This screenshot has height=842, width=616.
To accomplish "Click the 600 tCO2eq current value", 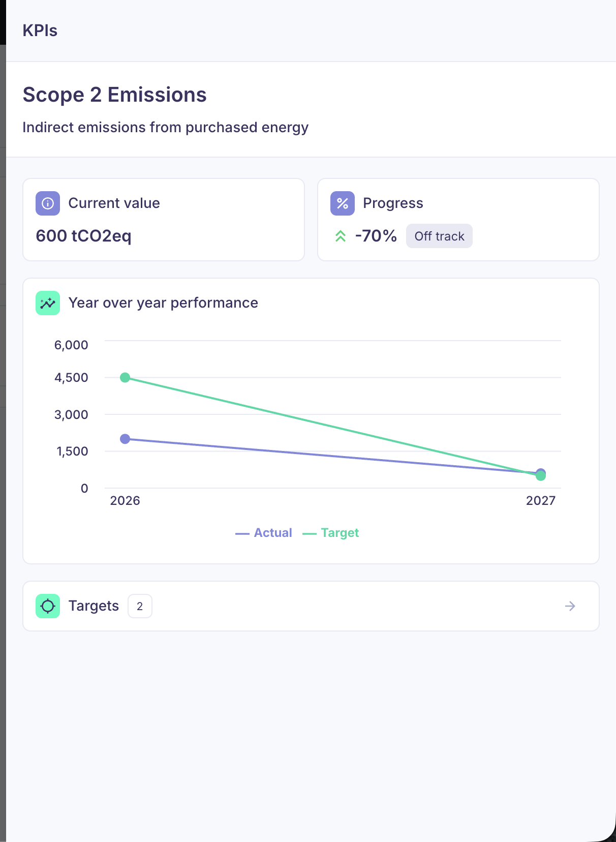I will tap(84, 236).
